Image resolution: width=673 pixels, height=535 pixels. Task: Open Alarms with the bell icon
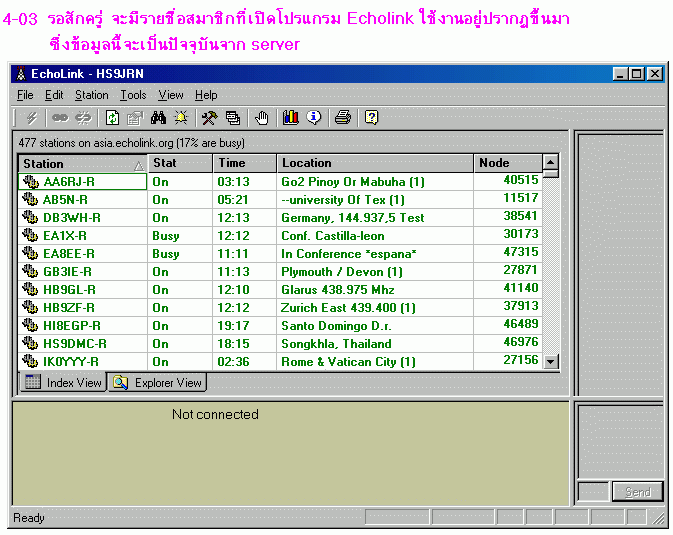pos(181,118)
